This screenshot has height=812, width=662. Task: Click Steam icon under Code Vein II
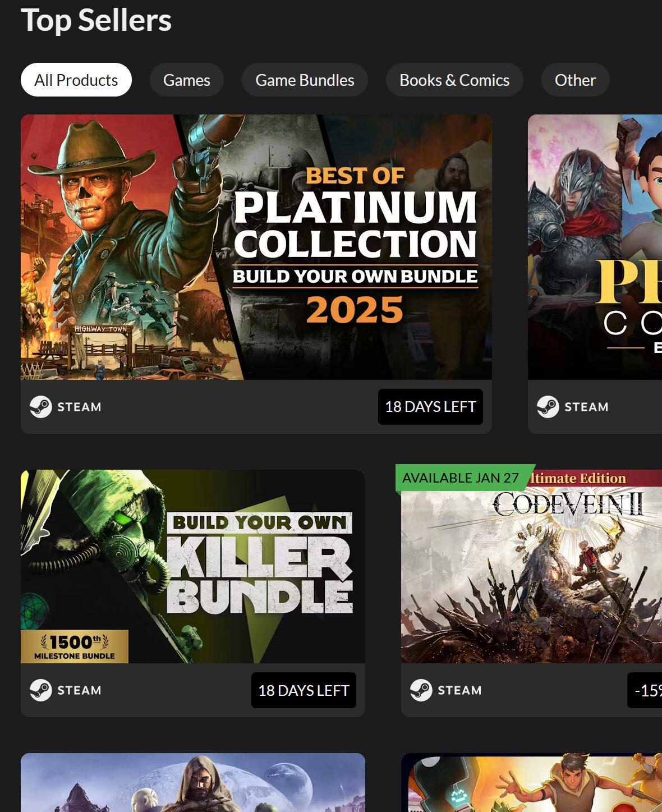[x=421, y=690]
